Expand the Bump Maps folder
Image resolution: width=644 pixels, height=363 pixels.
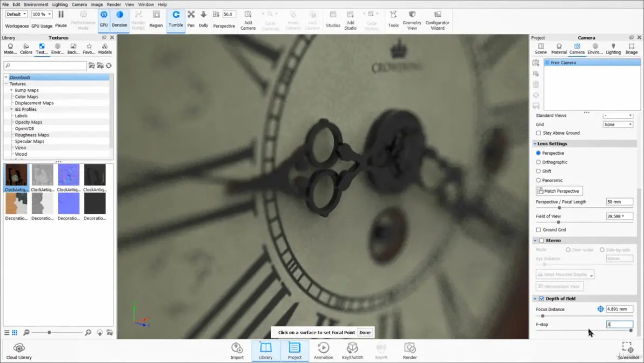pyautogui.click(x=11, y=90)
